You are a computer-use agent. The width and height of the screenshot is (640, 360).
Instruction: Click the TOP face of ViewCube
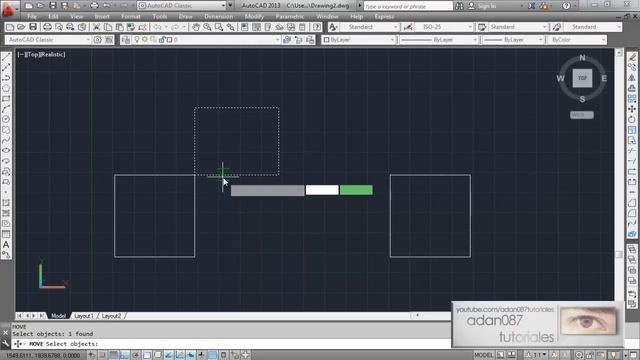[582, 78]
